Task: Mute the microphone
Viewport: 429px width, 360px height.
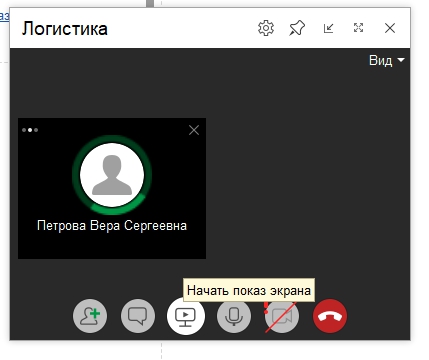Action: pos(234,316)
